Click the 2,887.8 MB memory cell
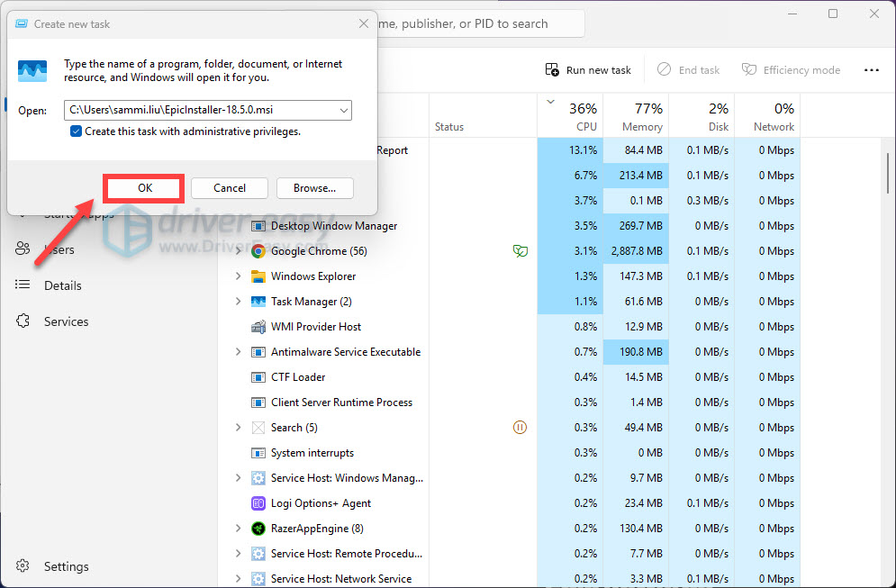896x588 pixels. [636, 251]
